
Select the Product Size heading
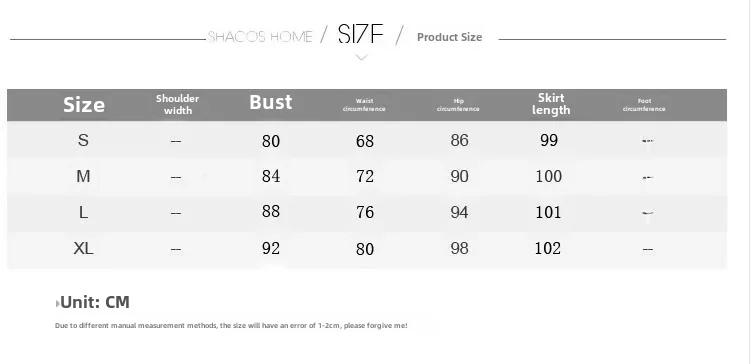coord(449,37)
